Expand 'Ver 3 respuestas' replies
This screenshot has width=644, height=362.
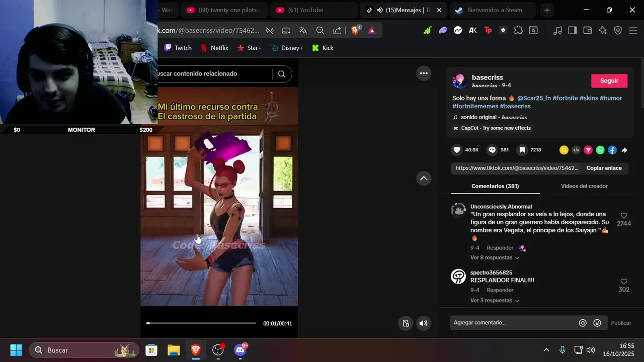(x=495, y=300)
